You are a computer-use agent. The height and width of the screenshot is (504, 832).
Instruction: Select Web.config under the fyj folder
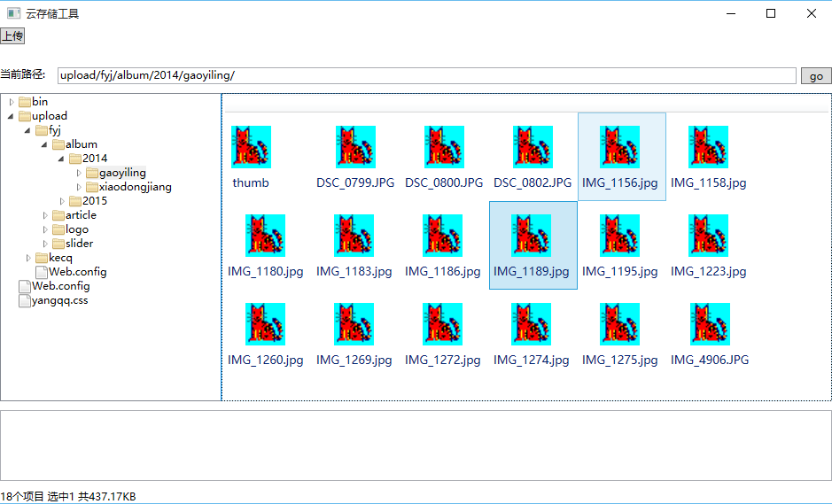pos(77,272)
